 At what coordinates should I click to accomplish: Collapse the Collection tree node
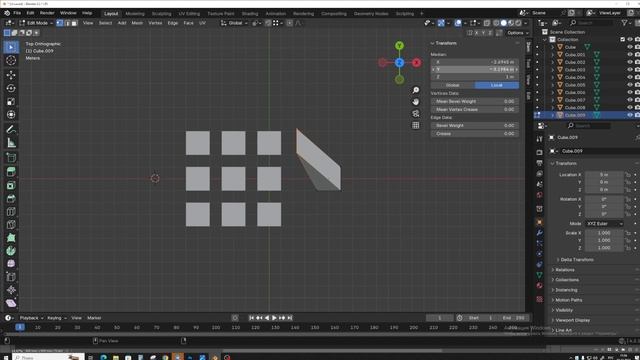545,40
